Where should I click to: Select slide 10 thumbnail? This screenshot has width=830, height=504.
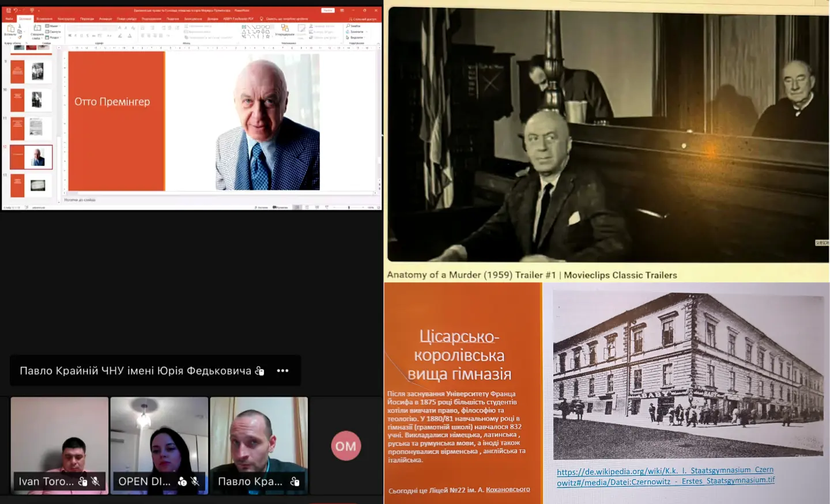pyautogui.click(x=31, y=100)
